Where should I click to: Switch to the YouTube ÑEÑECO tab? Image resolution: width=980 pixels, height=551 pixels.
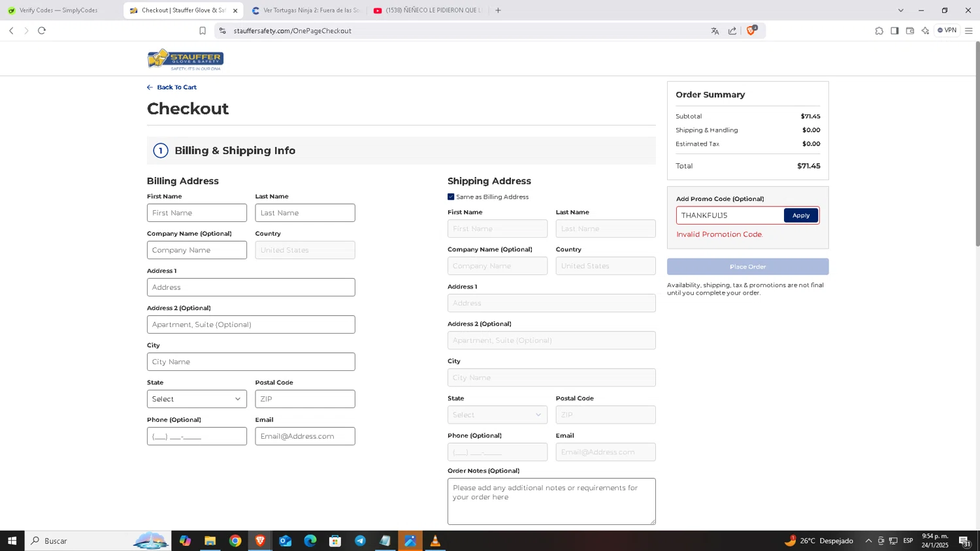427,10
